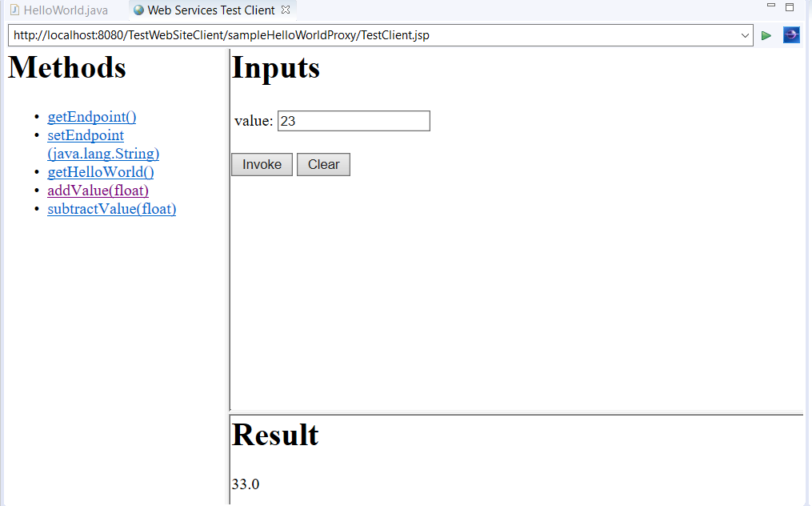Open the URL history dropdown

[746, 35]
